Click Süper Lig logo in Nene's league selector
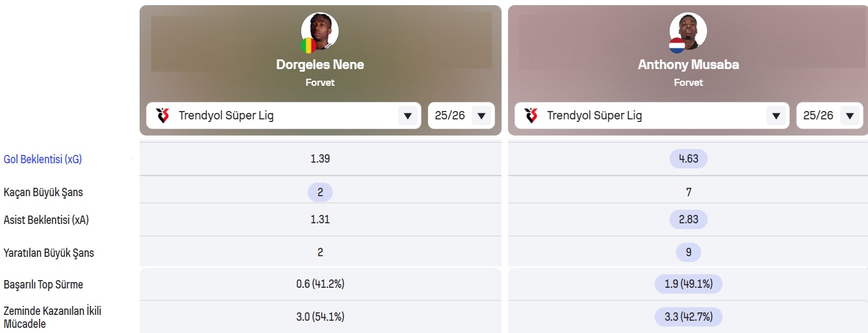The height and width of the screenshot is (333, 868). point(163,116)
